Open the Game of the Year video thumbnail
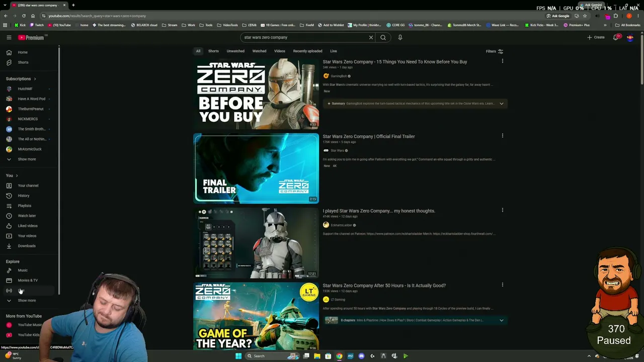Viewport: 644px width, 362px height. tap(256, 316)
